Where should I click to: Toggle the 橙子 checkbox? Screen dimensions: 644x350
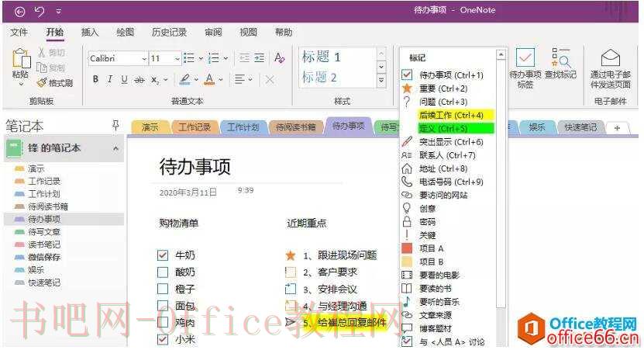click(163, 289)
